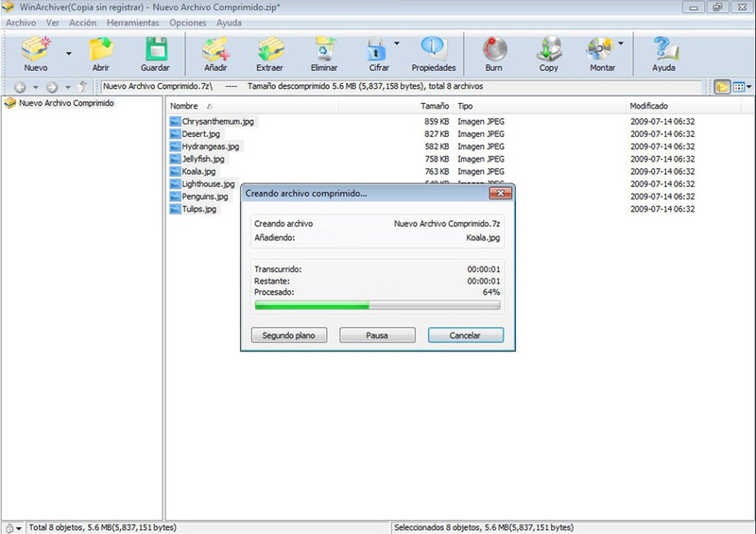Click the view mode grid icon
This screenshot has width=756, height=534.
coord(739,87)
